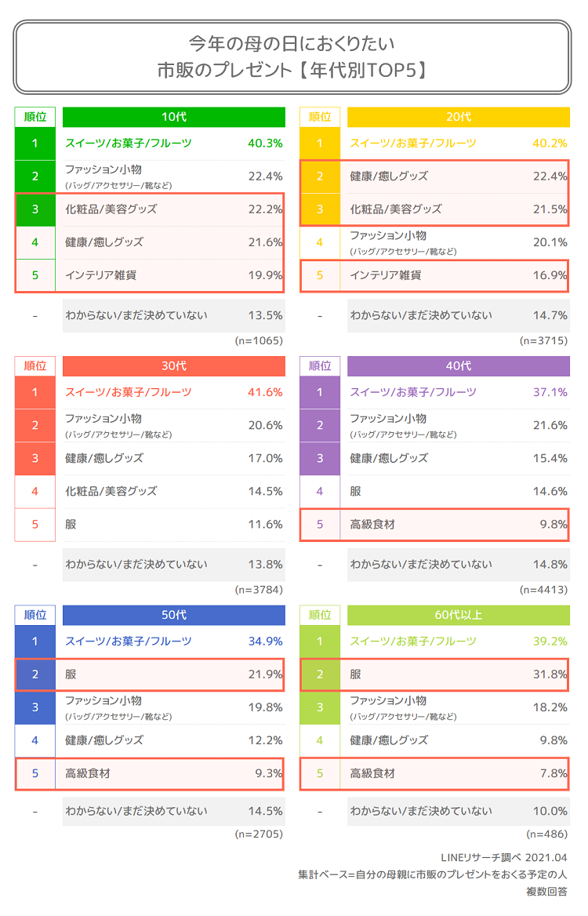The height and width of the screenshot is (916, 588).
Task: Click rank 5 badge in 40代 table
Action: (x=320, y=525)
